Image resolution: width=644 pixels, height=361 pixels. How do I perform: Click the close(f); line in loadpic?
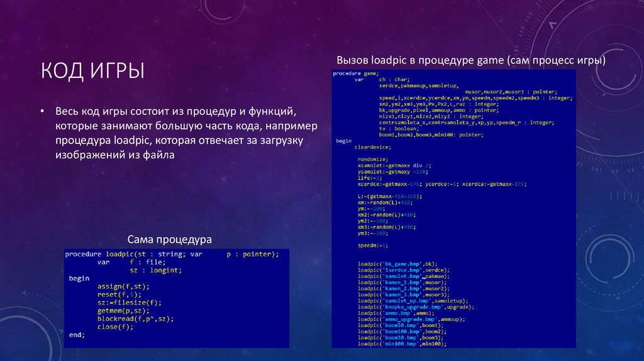coord(116,327)
